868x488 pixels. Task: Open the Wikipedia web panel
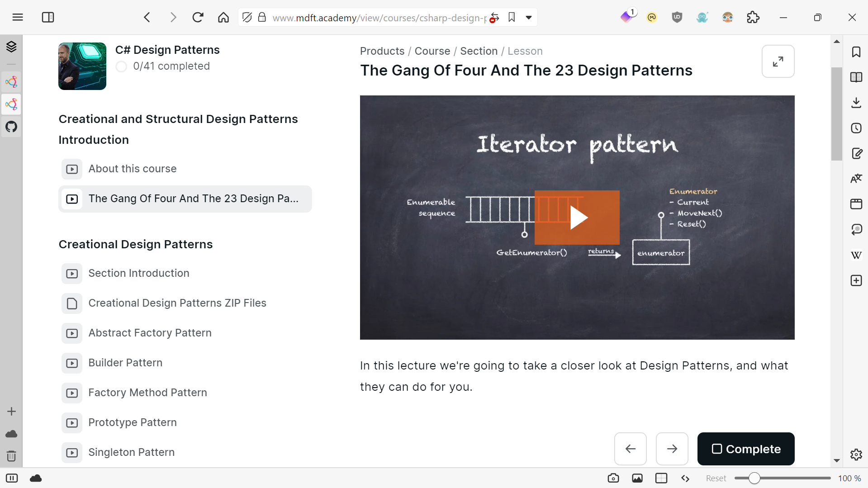pos(856,255)
